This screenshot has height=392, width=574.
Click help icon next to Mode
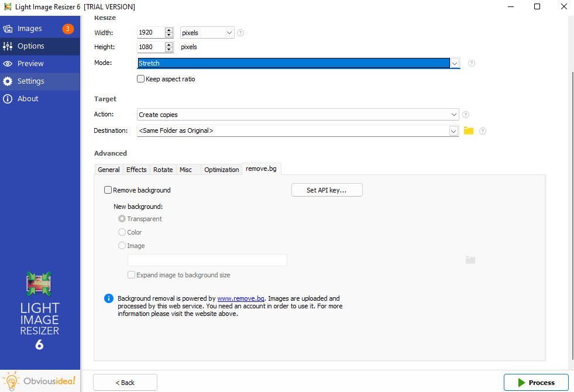pyautogui.click(x=471, y=63)
